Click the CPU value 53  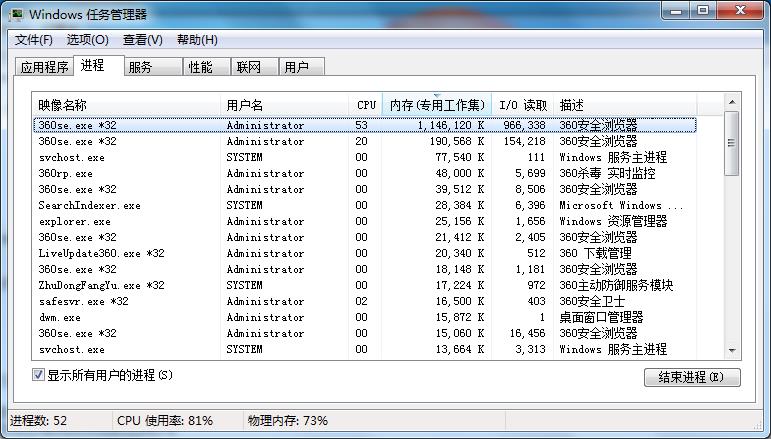[x=361, y=125]
